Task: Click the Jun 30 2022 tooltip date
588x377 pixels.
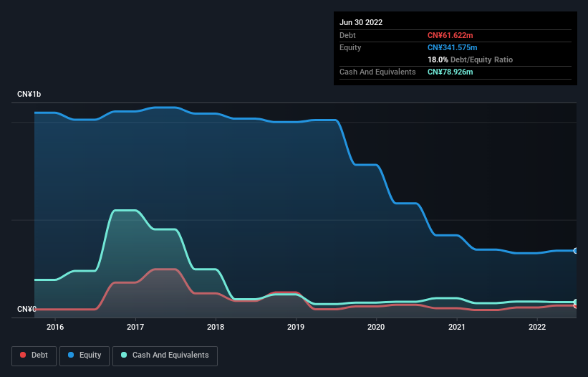Action: tap(361, 22)
